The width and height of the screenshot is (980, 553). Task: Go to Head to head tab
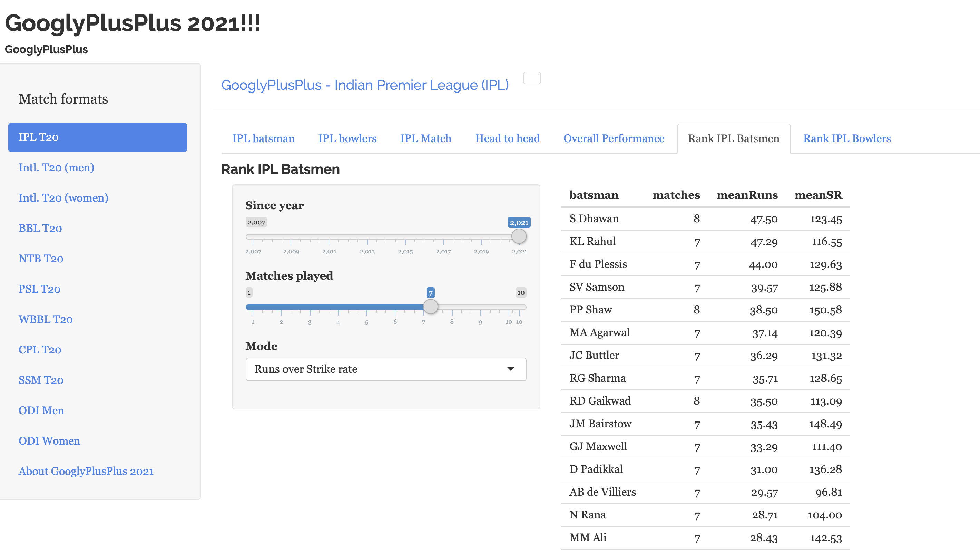[x=507, y=138]
